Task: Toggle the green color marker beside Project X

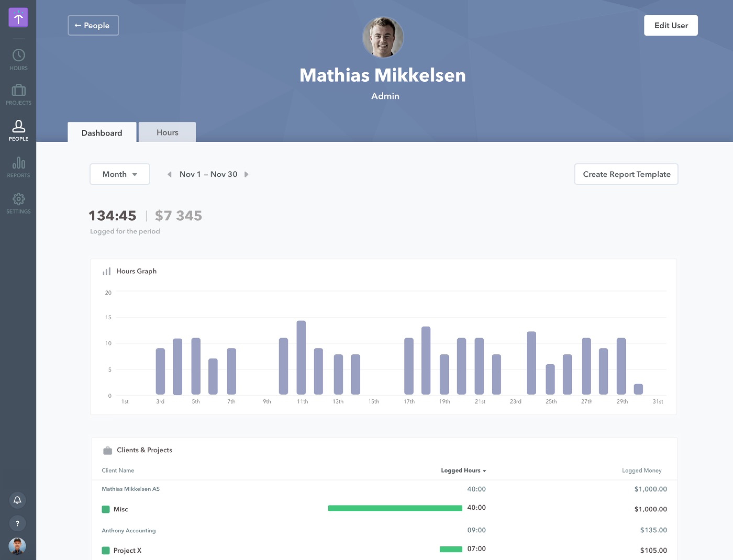Action: (105, 550)
